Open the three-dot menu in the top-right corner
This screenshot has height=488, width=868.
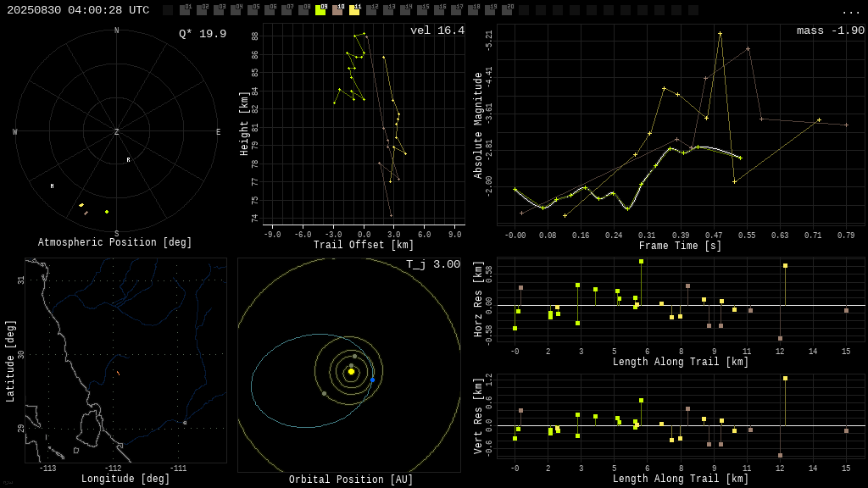point(850,12)
